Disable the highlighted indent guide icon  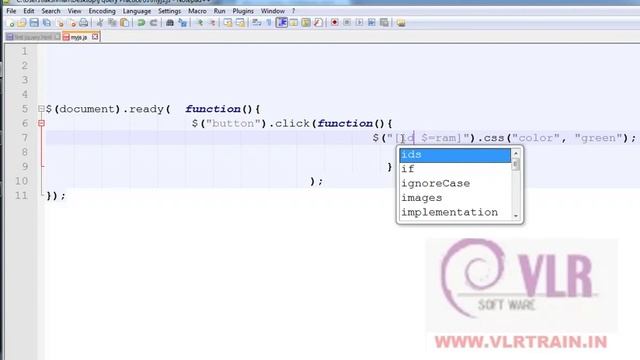point(282,23)
